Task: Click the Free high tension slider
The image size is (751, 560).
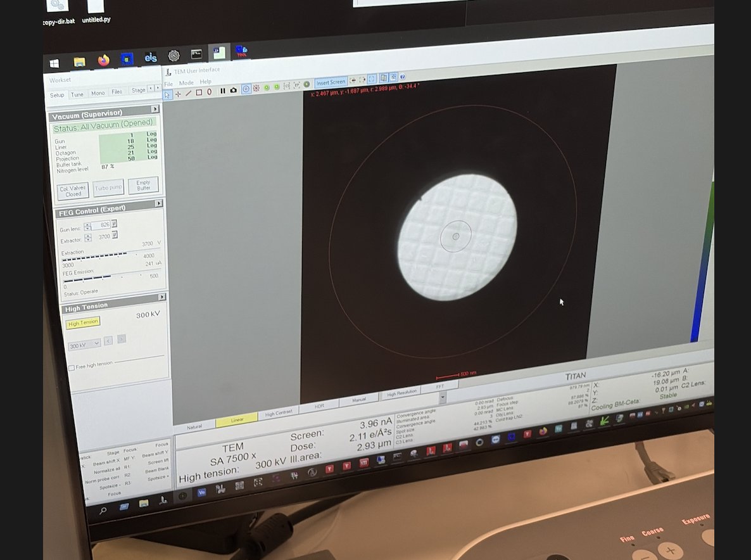Action: [140, 358]
